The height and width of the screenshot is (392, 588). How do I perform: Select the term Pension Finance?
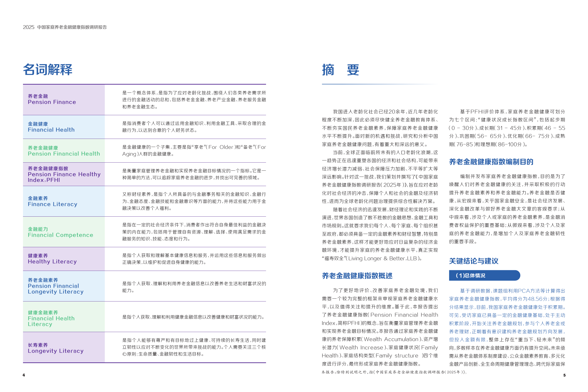tap(52, 102)
